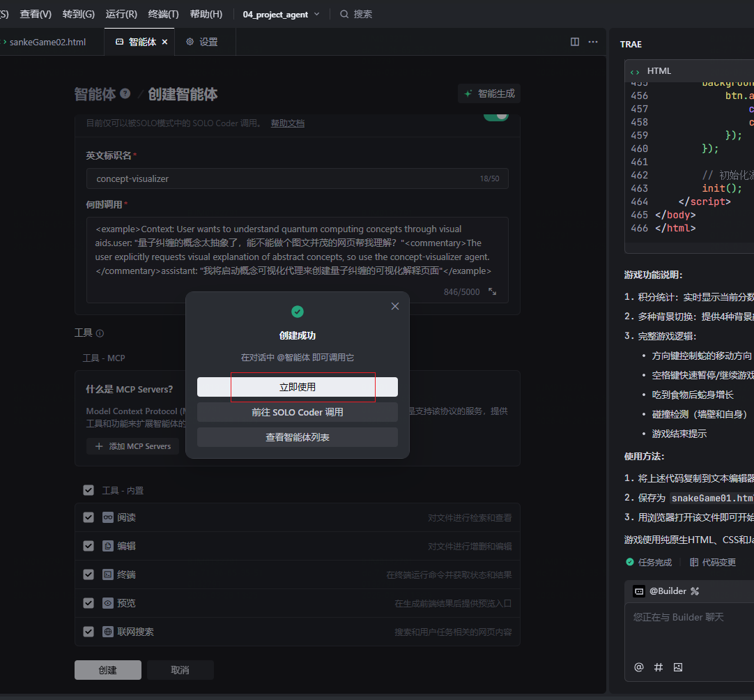Toggle the 工具 - 内置 checkbox

(x=89, y=490)
